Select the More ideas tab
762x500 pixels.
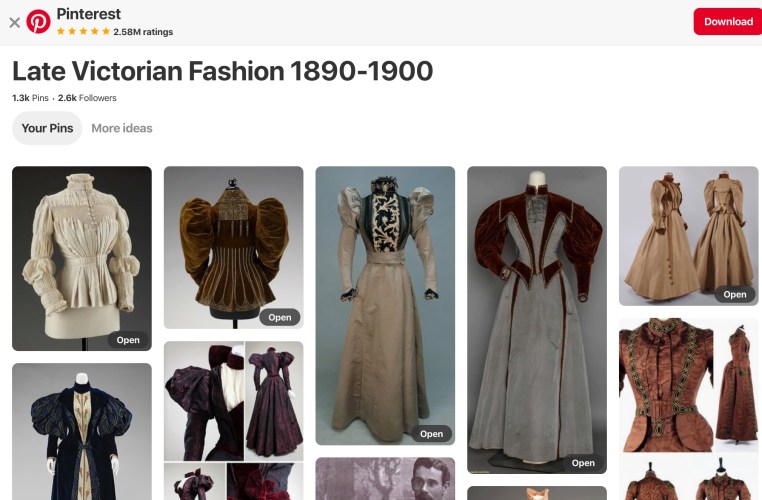[x=122, y=128]
